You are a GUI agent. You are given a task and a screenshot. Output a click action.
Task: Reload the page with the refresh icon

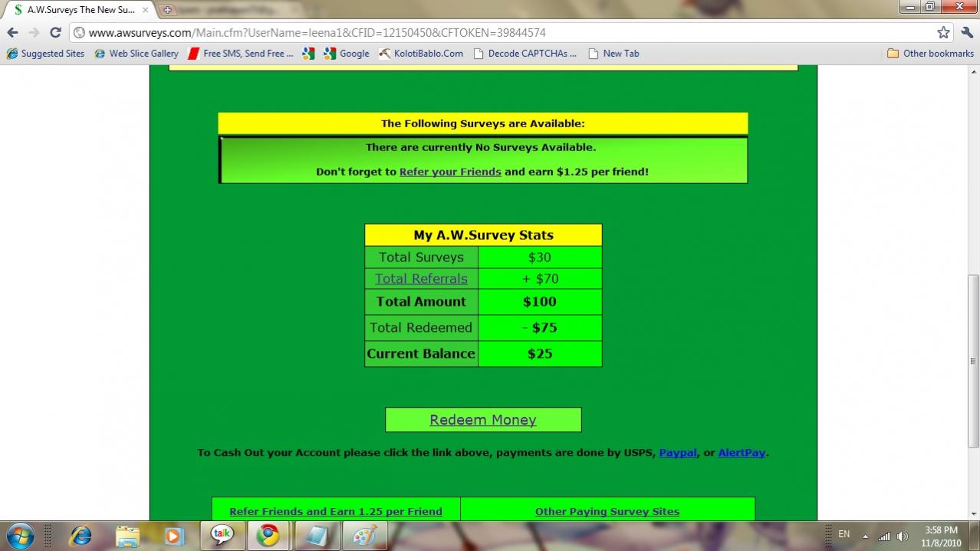point(55,33)
